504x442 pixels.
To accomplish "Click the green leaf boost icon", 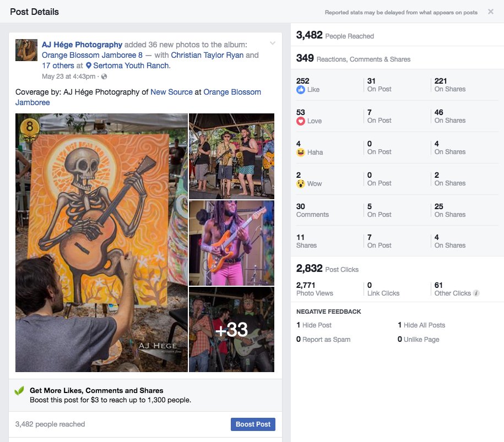I will pos(19,391).
